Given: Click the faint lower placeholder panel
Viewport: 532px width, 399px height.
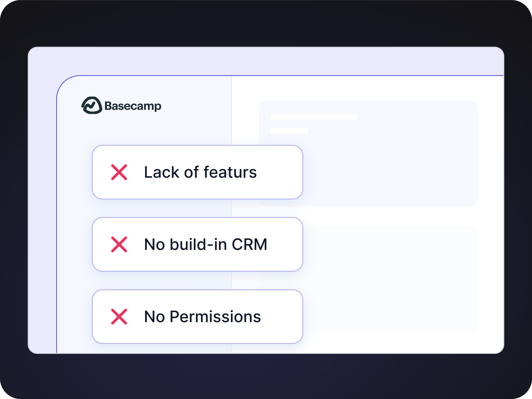Looking at the screenshot, I should (391, 280).
